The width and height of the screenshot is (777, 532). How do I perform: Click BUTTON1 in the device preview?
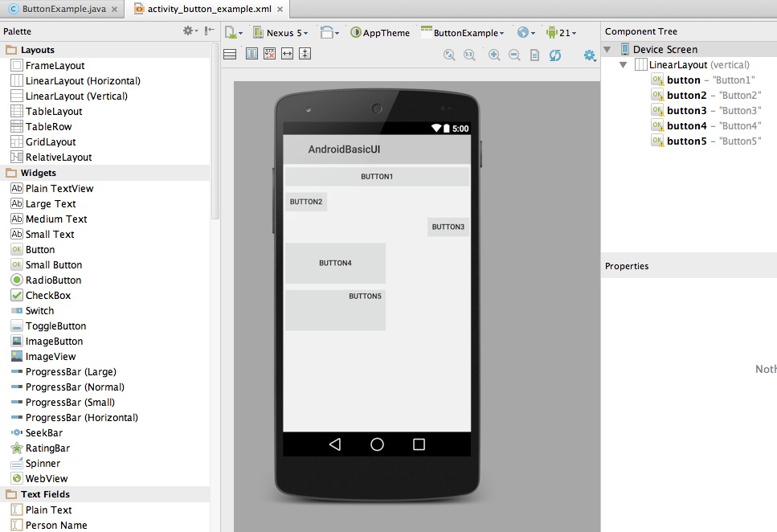[x=377, y=177]
